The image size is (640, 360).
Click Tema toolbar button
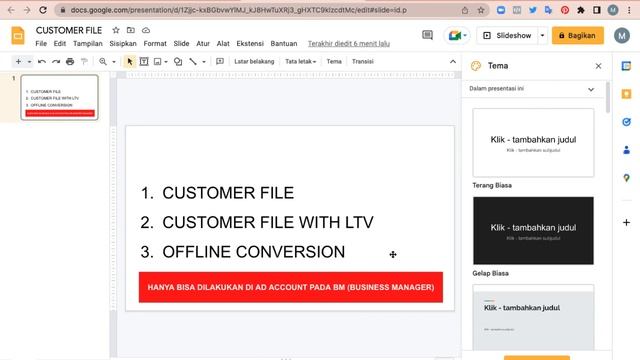point(334,62)
